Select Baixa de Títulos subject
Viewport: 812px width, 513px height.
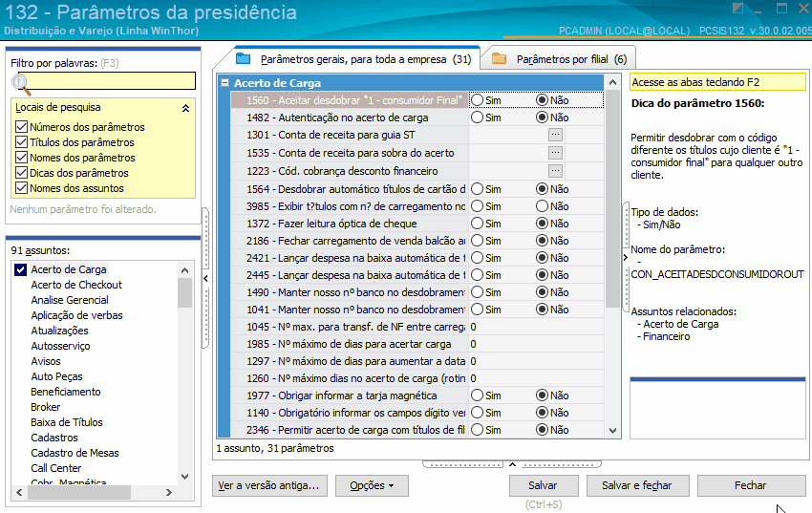coord(66,422)
